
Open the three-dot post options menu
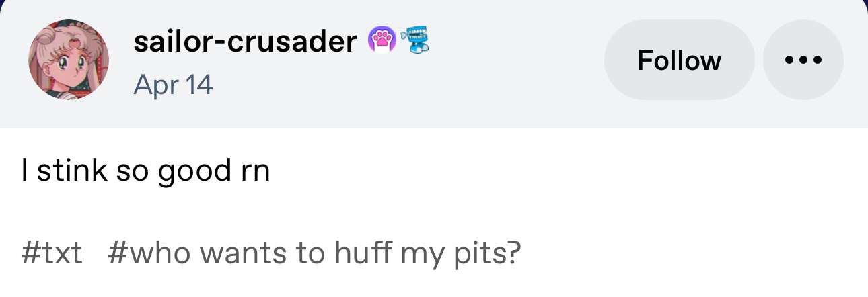(x=803, y=60)
